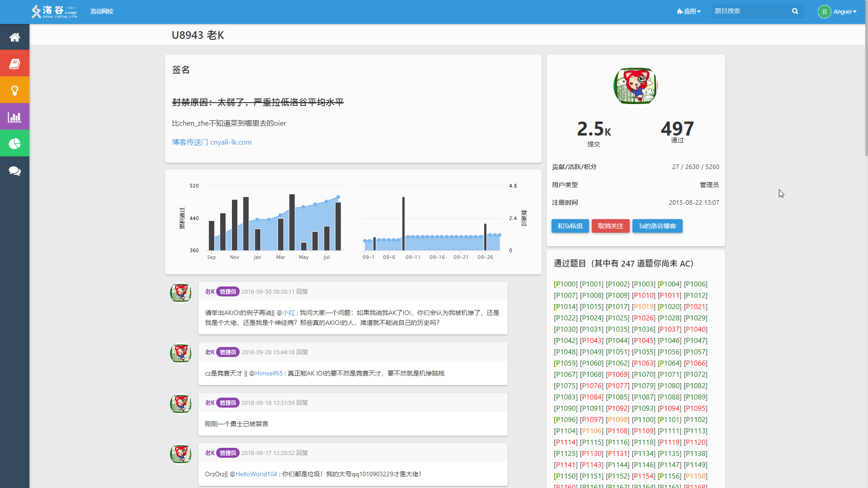Select the lightbulb training icon
The height and width of the screenshot is (488, 868).
pyautogui.click(x=14, y=89)
